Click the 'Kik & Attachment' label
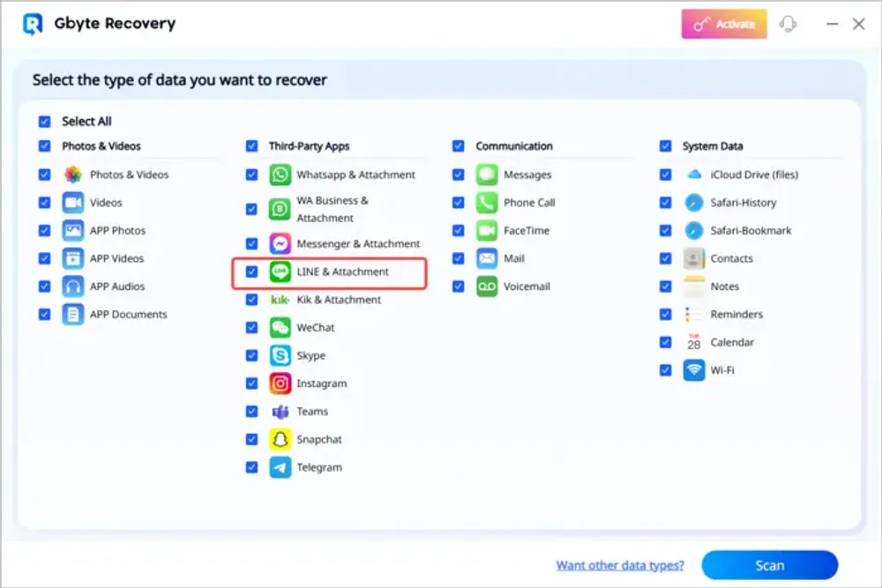This screenshot has height=588, width=882. [339, 300]
